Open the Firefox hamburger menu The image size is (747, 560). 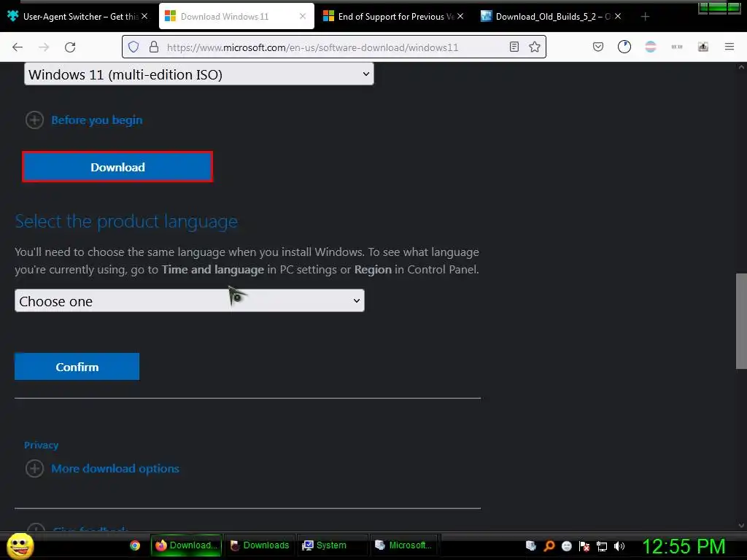click(729, 47)
